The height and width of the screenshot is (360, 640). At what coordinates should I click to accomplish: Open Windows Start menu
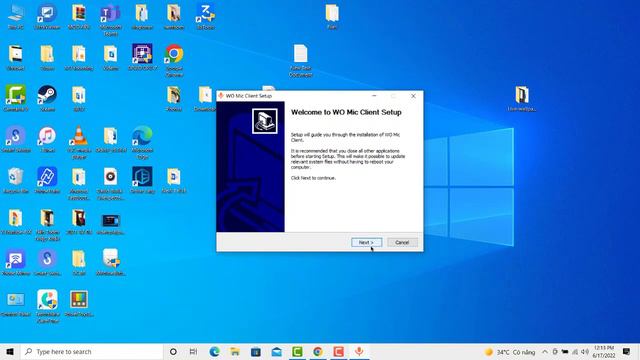[10, 351]
